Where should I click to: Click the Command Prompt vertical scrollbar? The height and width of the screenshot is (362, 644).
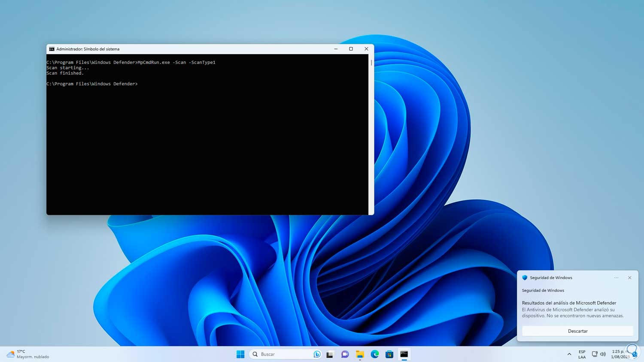click(371, 134)
